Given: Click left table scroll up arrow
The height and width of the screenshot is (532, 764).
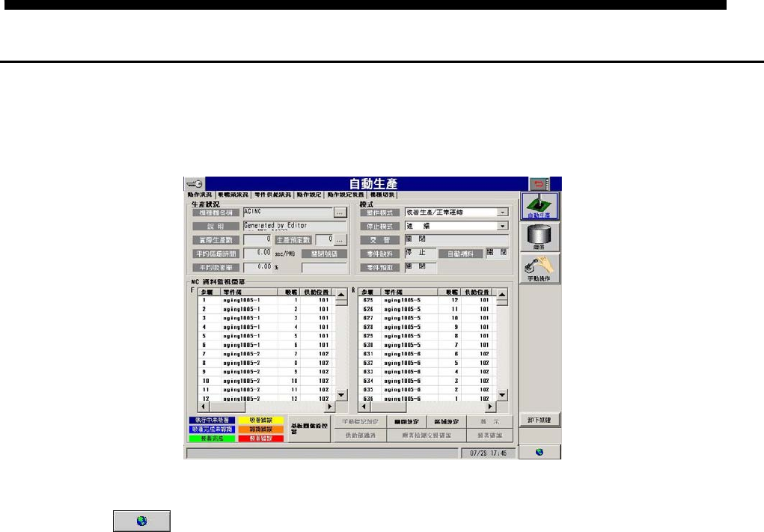Looking at the screenshot, I should (341, 295).
